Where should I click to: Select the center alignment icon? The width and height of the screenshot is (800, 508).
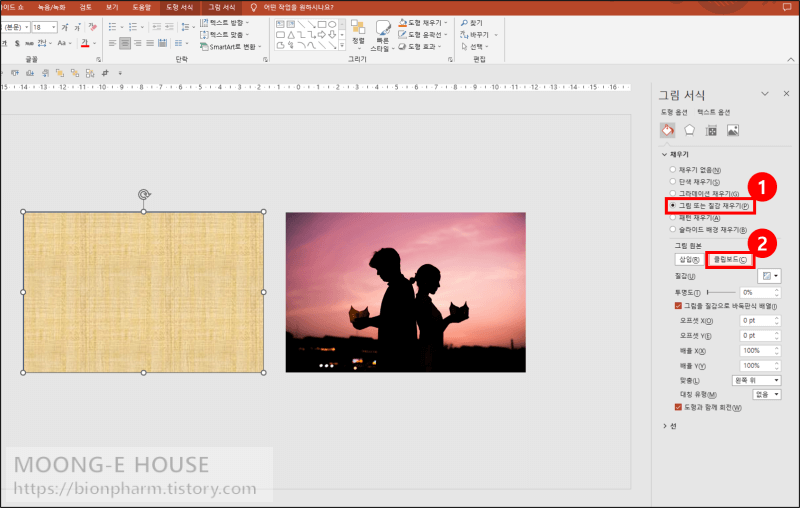[125, 43]
